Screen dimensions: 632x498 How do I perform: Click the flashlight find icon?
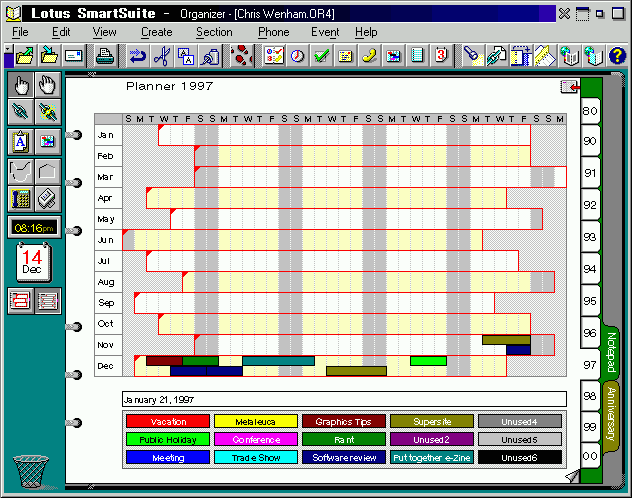point(472,55)
